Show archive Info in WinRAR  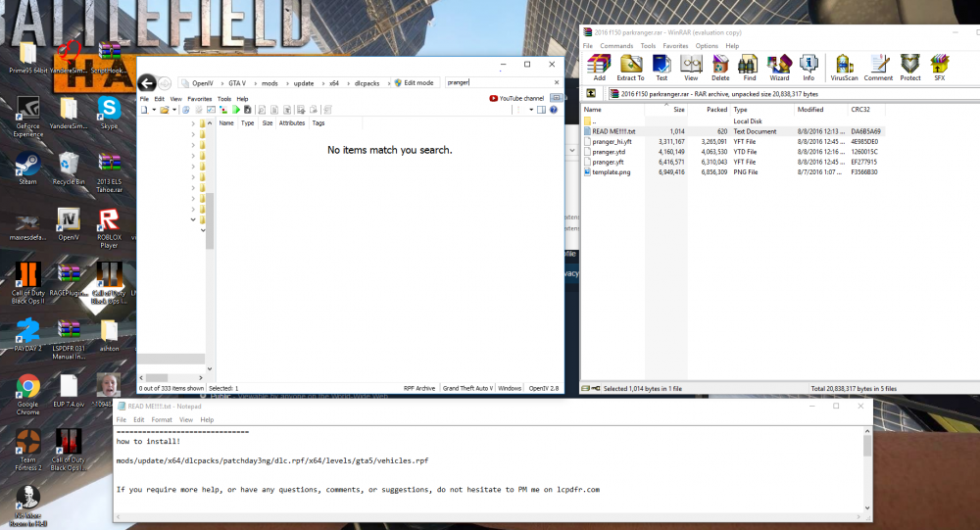[808, 68]
